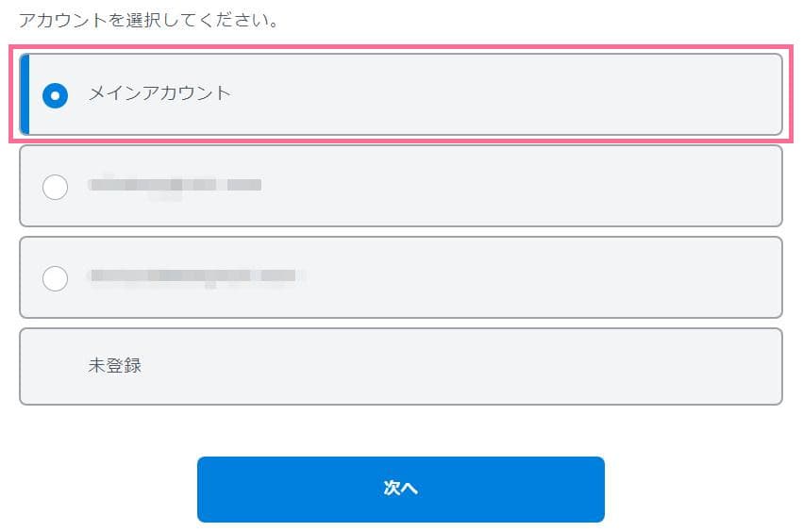Screen dimensions: 803x532
Task: Select the third account's radio button
Action: point(56,278)
